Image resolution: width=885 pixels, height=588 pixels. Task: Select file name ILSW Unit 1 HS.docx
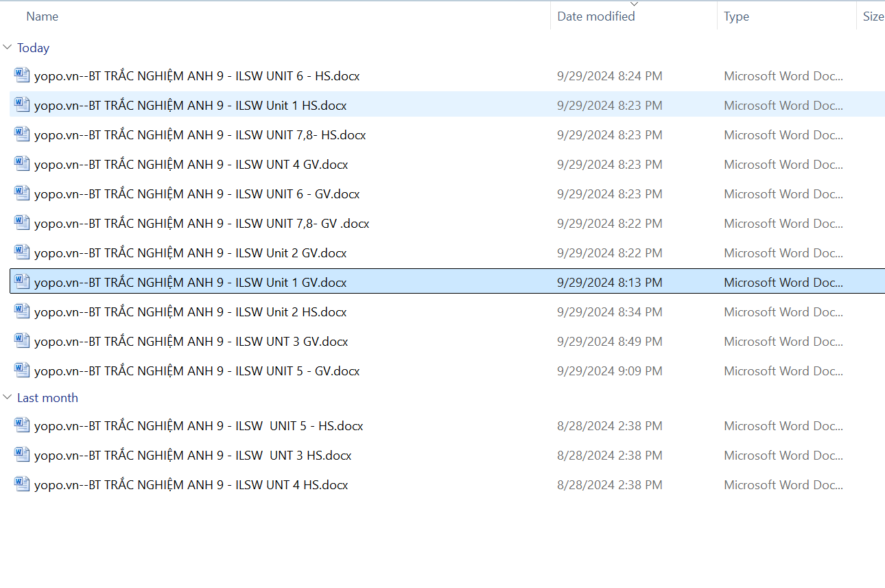tap(191, 106)
